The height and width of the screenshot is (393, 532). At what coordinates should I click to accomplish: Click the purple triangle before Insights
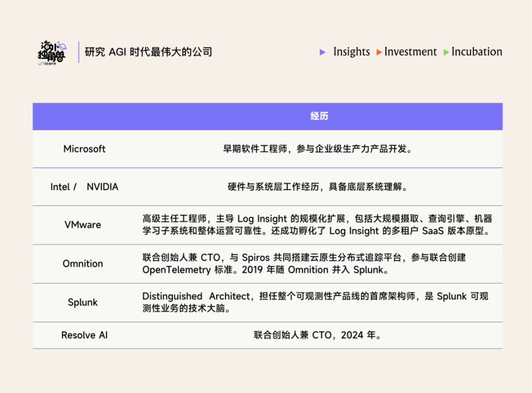click(323, 52)
